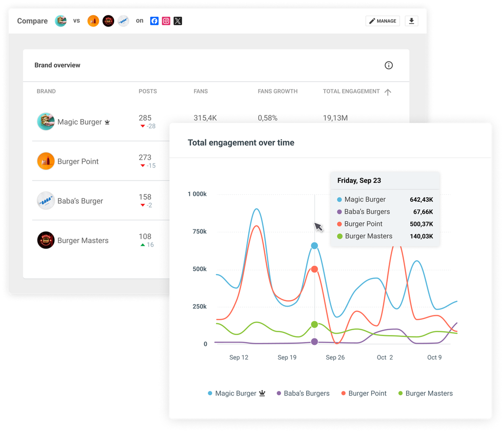Click the Burger Masters logo in table

[x=46, y=241]
